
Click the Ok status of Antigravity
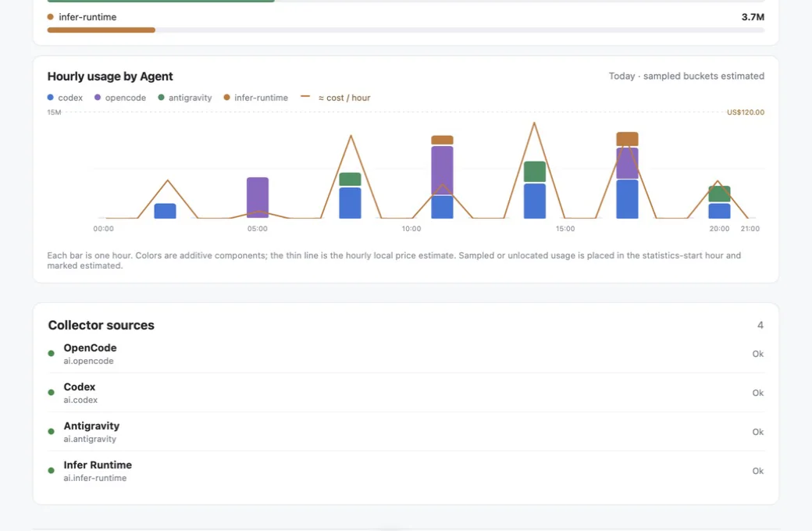click(757, 432)
